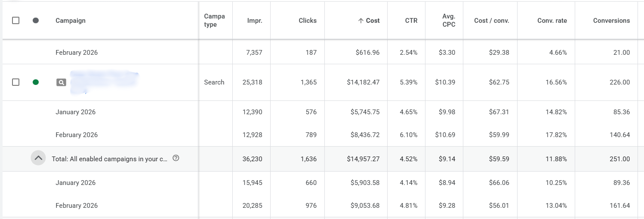Click the CTR column header
The height and width of the screenshot is (219, 644).
[411, 21]
